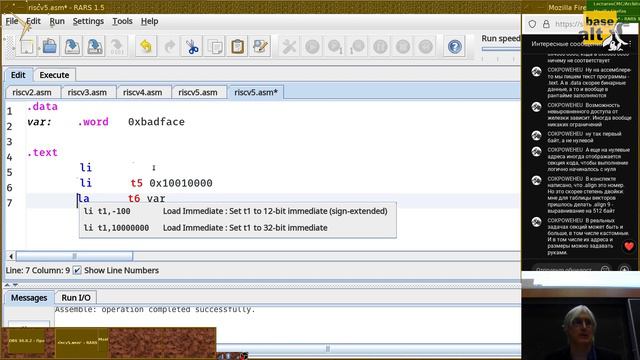Select the OBS window in the taskbar
Image resolution: width=640 pixels, height=360 pixels.
click(27, 340)
